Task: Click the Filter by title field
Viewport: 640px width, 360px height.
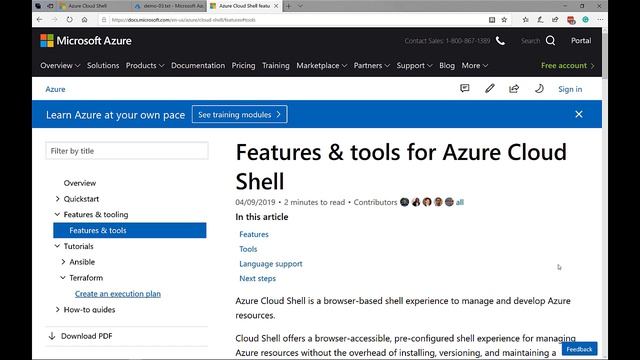Action: 127,151
